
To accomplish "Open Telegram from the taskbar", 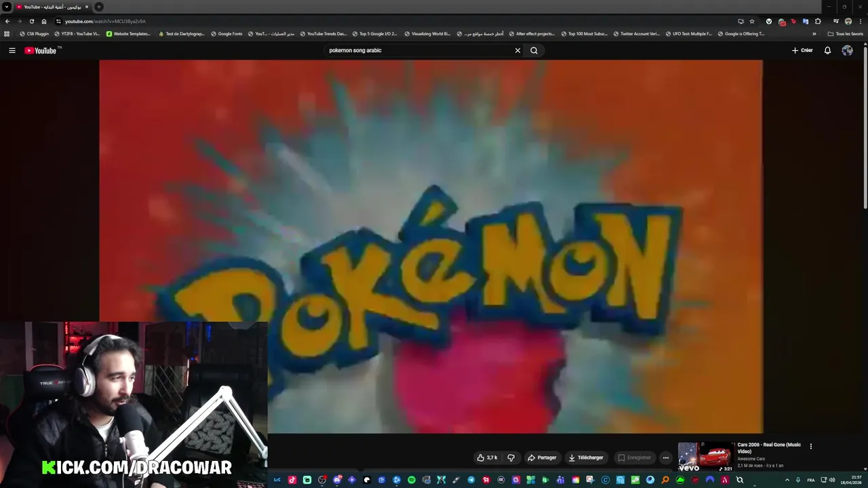I will pos(471,480).
